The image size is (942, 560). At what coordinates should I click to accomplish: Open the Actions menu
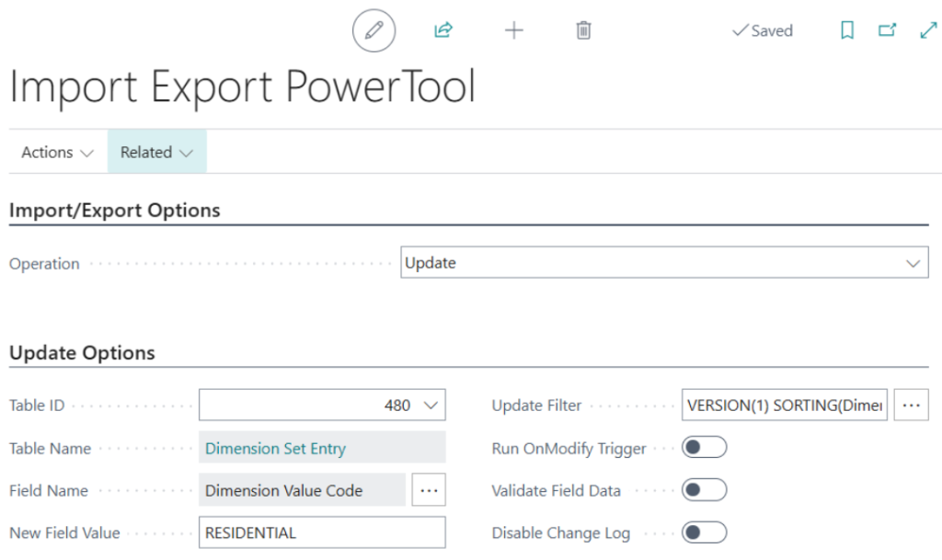(57, 153)
